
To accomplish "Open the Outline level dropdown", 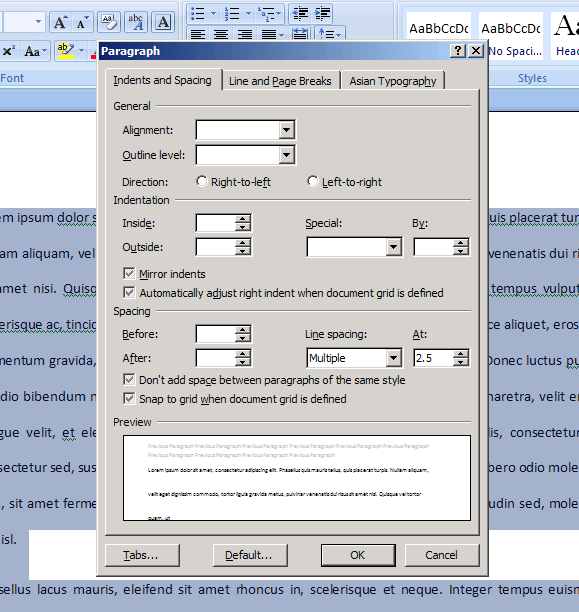I will point(286,155).
